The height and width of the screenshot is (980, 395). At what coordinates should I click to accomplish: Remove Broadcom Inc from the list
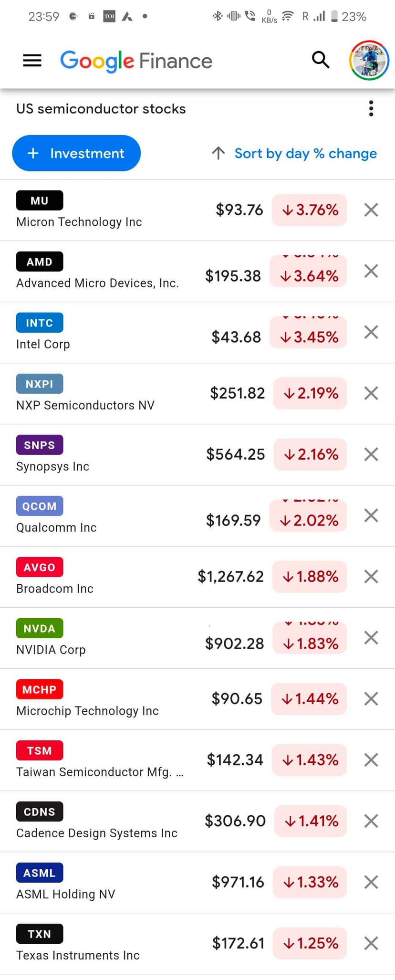point(371,577)
